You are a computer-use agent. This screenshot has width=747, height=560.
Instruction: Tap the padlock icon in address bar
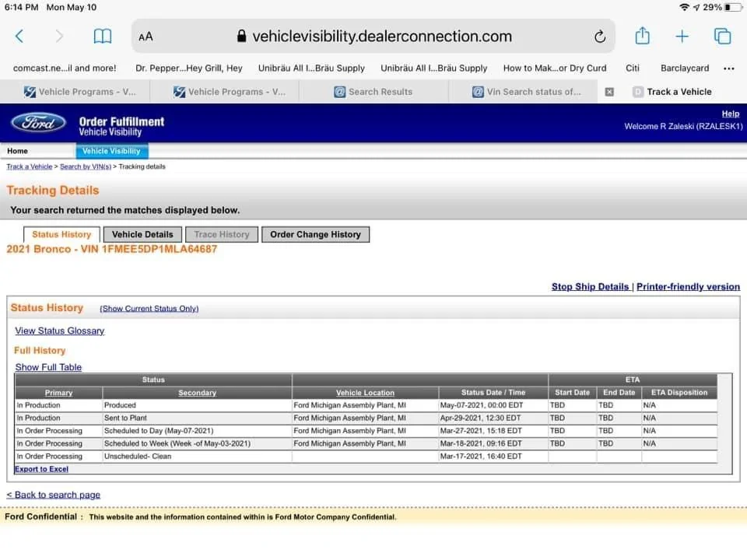(241, 37)
